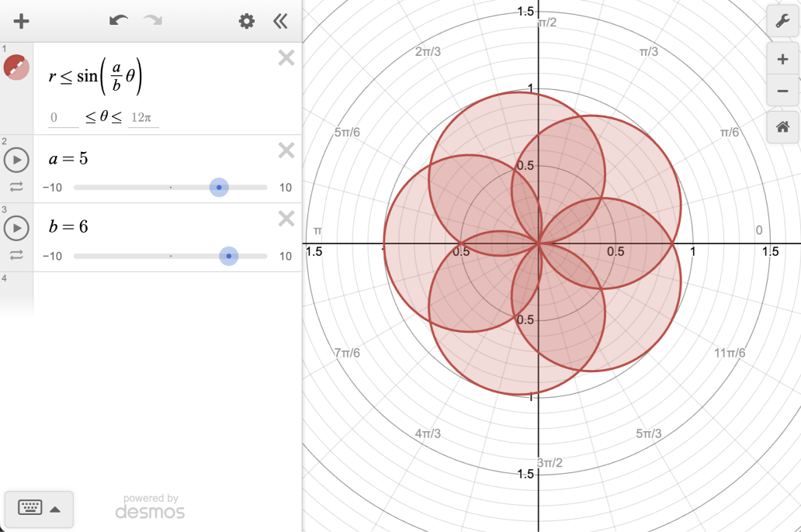Delete the r ≤ sin expression
Image resolution: width=801 pixels, height=532 pixels.
coord(286,57)
